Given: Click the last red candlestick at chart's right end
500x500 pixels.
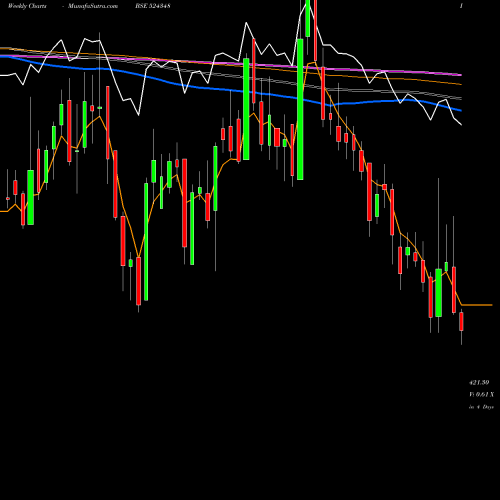Looking at the screenshot, I should 461,321.
